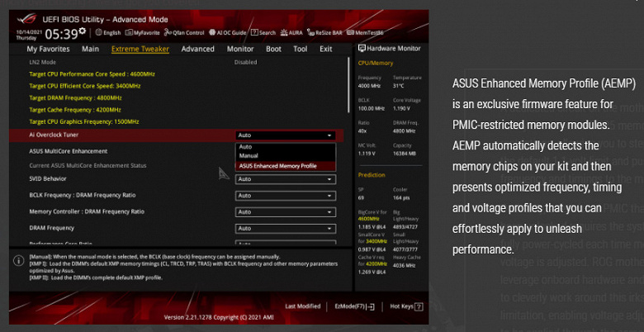The image size is (644, 332).
Task: Open Hot Keys help
Action: (x=406, y=306)
